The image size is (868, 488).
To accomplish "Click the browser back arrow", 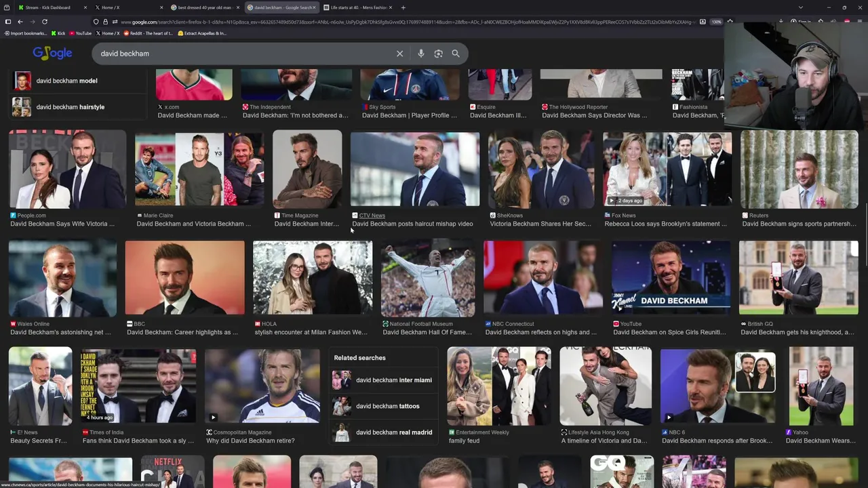I will 20,22.
